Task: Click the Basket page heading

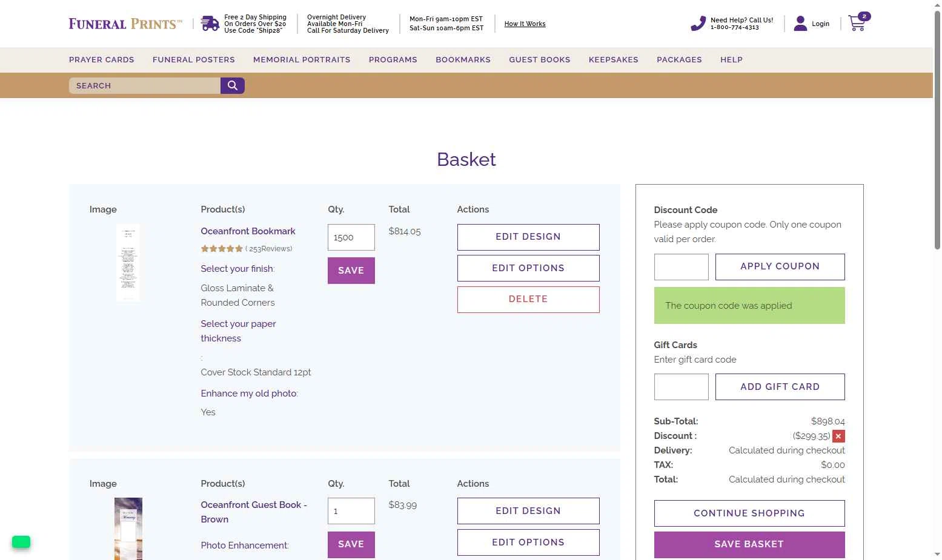Action: [x=466, y=159]
